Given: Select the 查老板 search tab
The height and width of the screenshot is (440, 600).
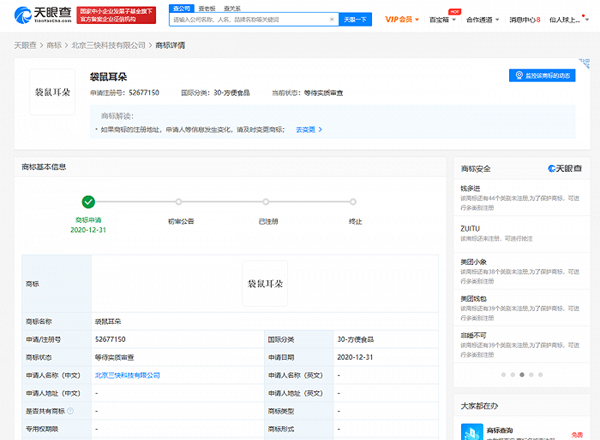Looking at the screenshot, I should click(x=207, y=8).
